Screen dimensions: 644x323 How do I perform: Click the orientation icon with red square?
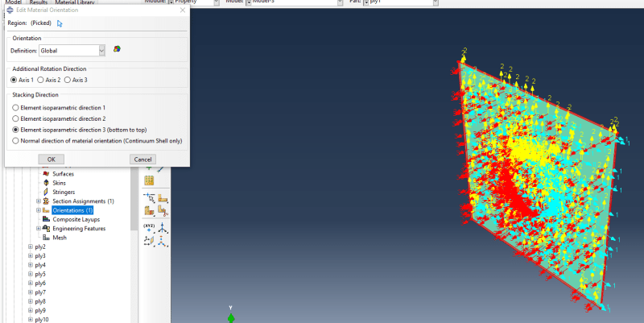149,211
